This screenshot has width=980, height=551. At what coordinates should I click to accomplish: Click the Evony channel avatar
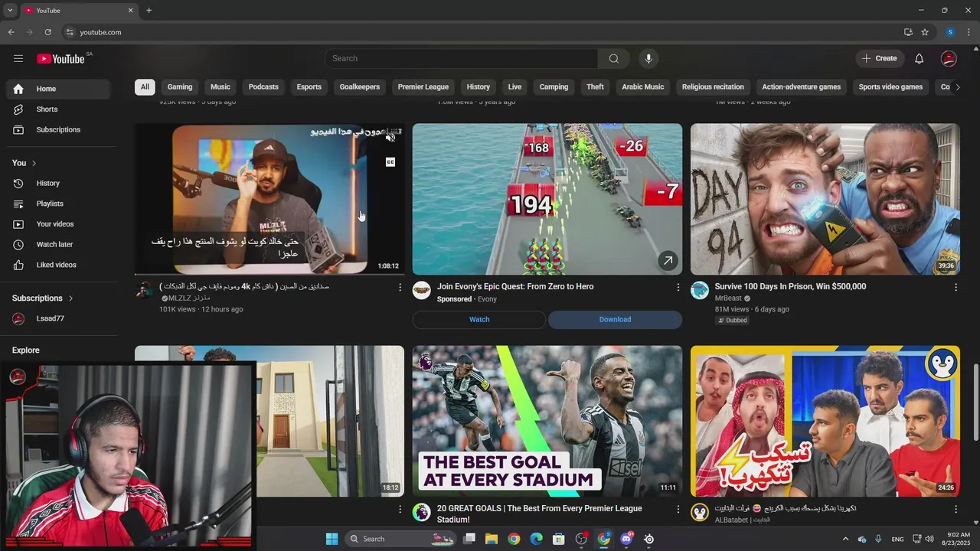pos(422,290)
